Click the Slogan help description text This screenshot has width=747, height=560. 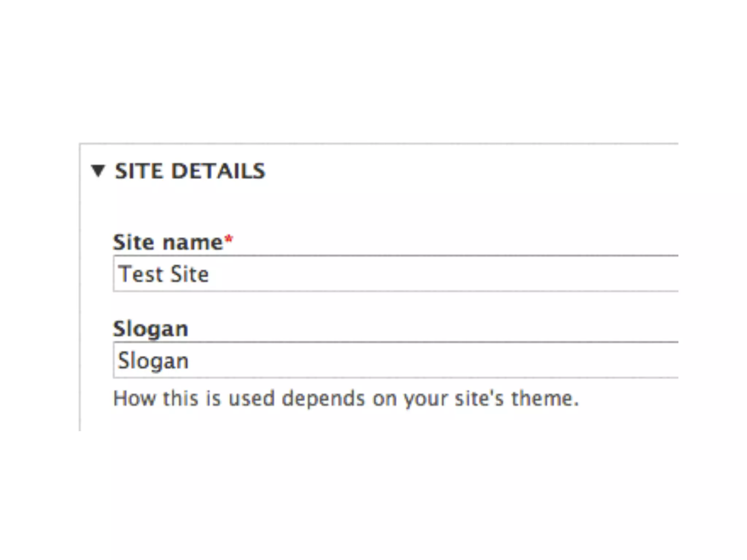[x=346, y=398]
